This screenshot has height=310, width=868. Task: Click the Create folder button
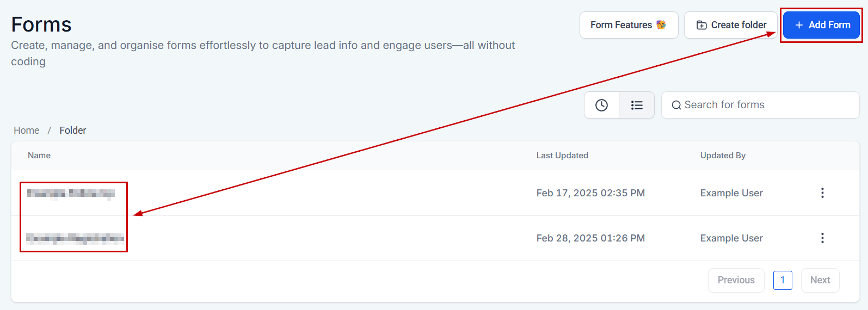point(731,25)
